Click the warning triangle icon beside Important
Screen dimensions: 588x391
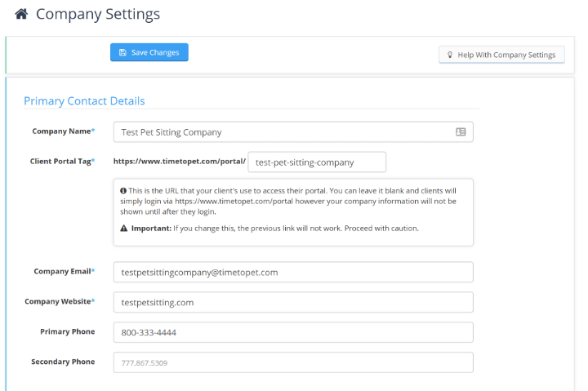point(124,228)
